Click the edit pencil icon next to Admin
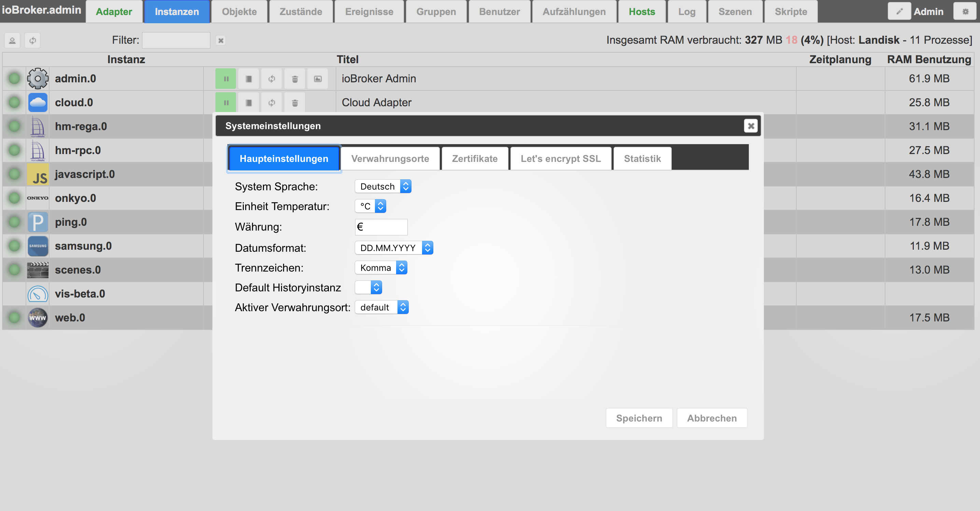This screenshot has width=980, height=511. tap(899, 11)
